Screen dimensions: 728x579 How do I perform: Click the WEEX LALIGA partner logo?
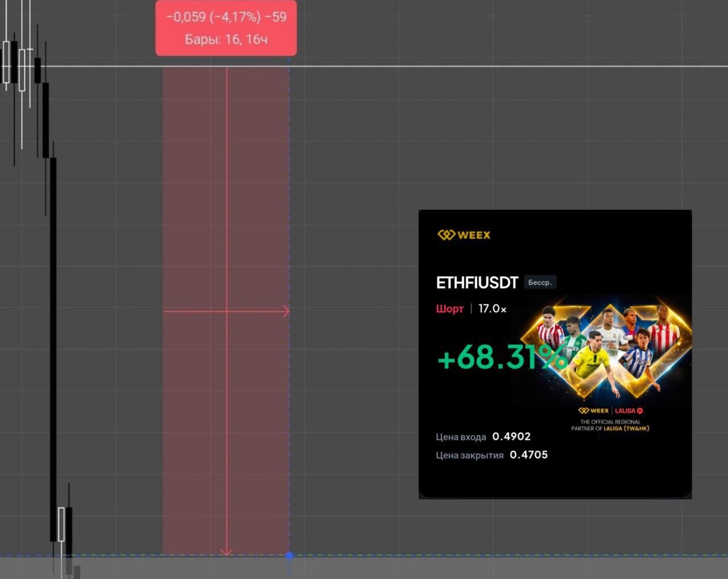(x=610, y=411)
